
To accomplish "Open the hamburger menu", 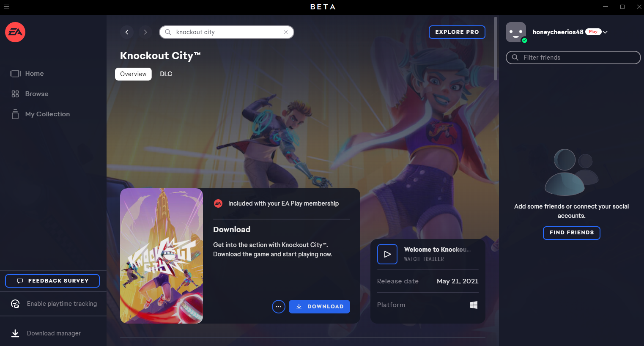I will [7, 7].
